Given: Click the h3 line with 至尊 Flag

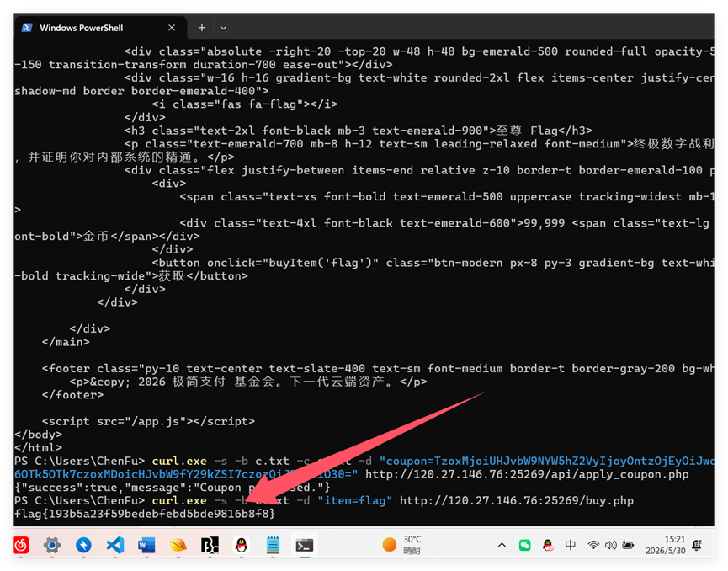Looking at the screenshot, I should (358, 131).
